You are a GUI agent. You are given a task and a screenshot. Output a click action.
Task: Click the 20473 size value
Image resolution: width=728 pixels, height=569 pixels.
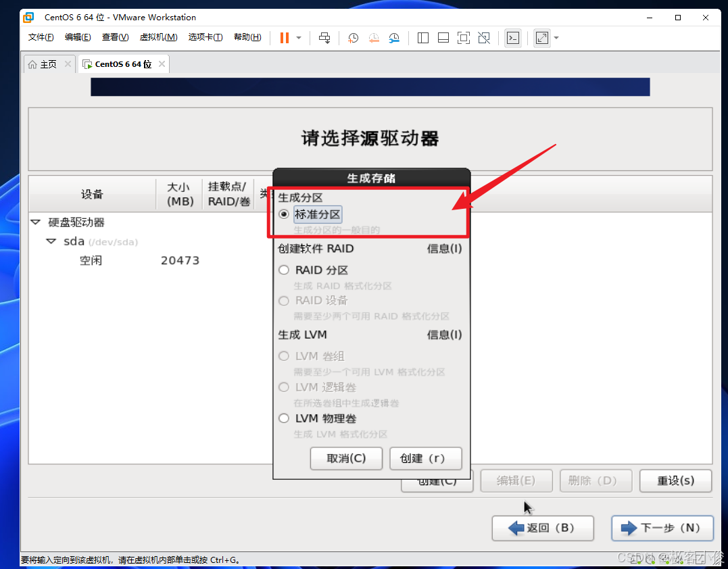pos(180,261)
